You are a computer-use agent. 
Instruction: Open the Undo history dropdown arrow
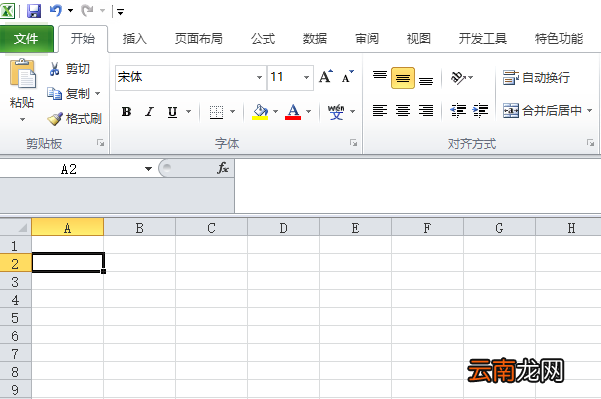pos(71,11)
